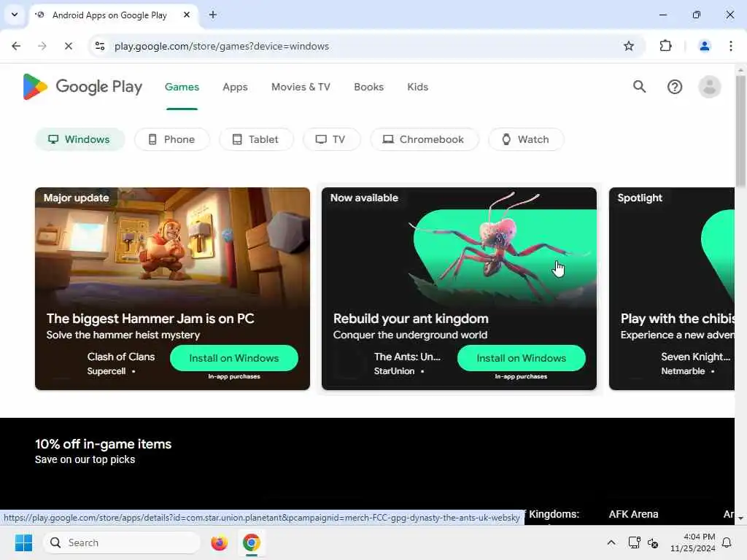Bookmark this page with the star icon
The height and width of the screenshot is (560, 747).
629,46
